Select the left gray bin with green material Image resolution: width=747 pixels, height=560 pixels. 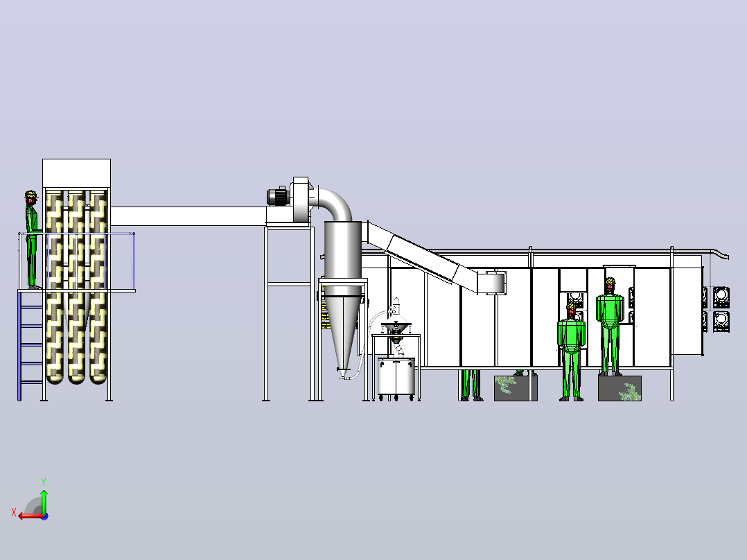[x=516, y=388]
